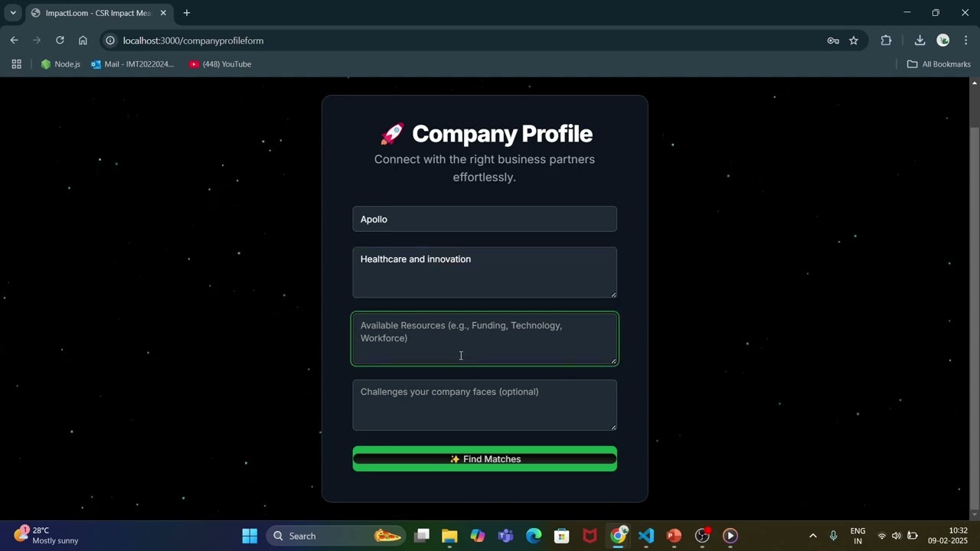980x551 pixels.
Task: Expand the tab search dropdown arrow
Action: tap(12, 13)
